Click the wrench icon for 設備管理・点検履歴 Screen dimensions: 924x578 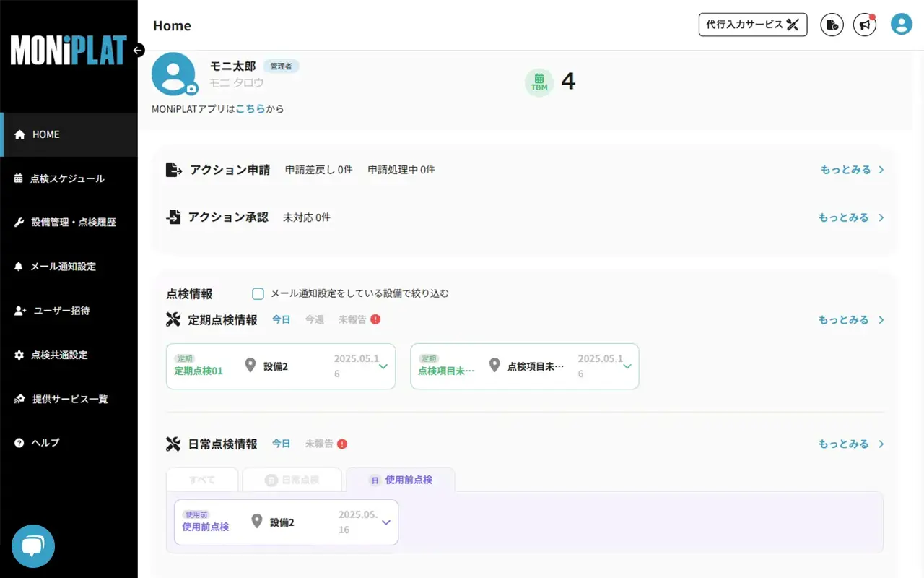point(20,223)
